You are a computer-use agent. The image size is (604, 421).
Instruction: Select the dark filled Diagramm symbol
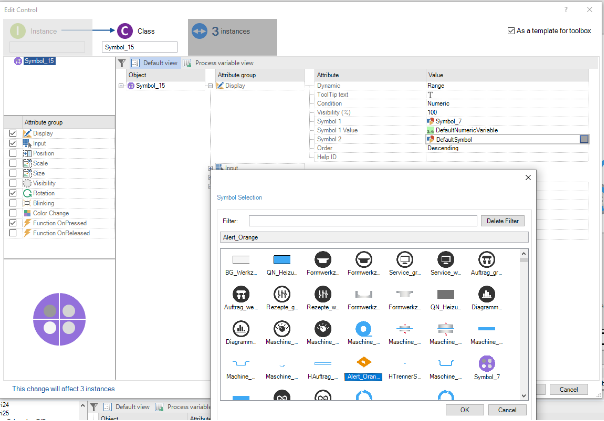(487, 299)
